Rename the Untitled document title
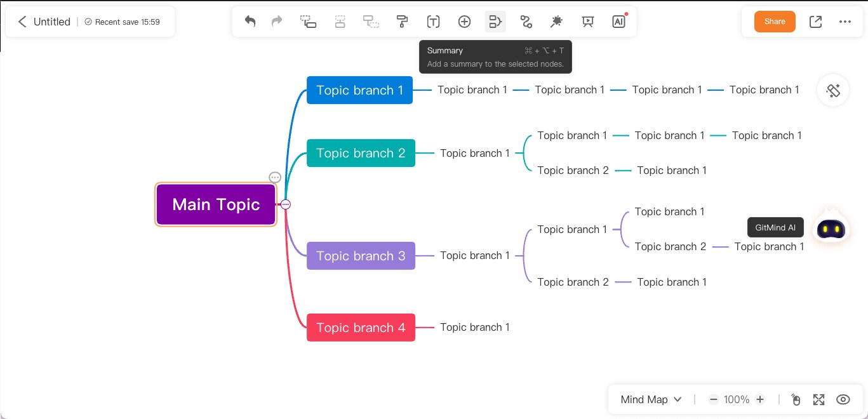 (x=52, y=22)
